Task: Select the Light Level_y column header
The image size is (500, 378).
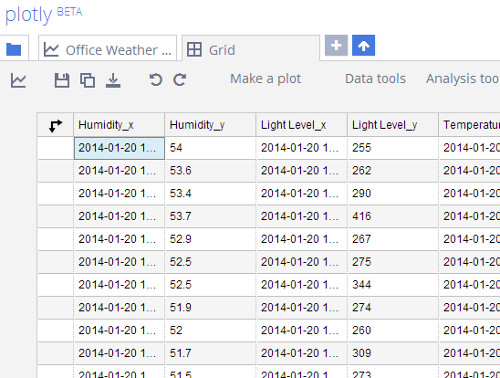Action: (393, 125)
